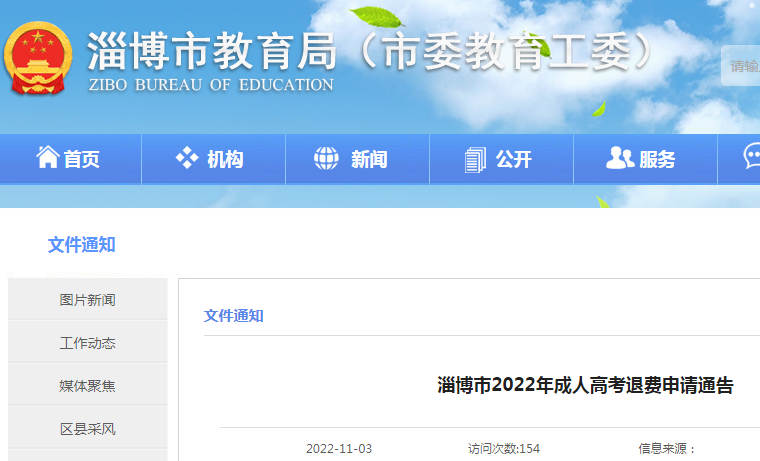Click the ZIBO BUREAU OF EDUCATION text
760x461 pixels.
(211, 85)
